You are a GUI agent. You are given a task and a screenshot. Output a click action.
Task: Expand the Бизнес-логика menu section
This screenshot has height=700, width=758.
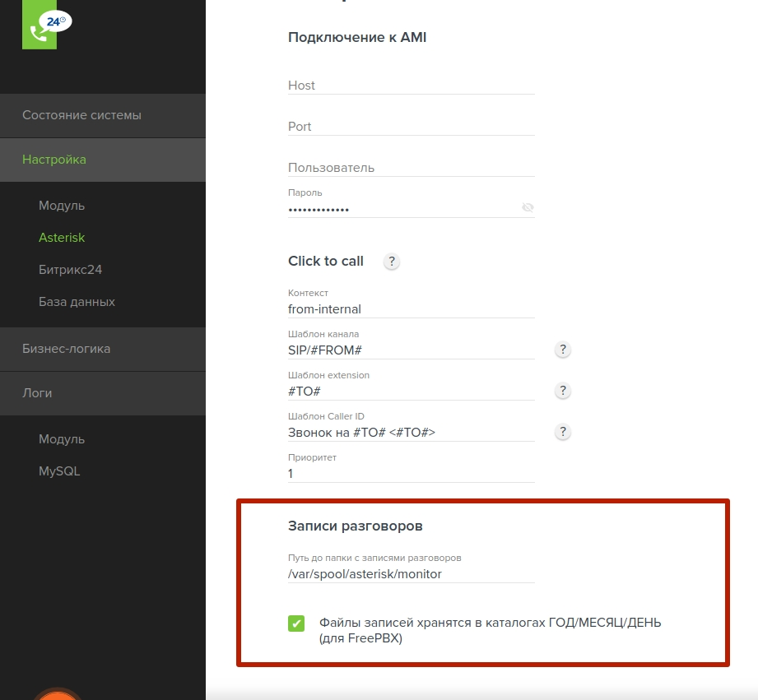102,349
